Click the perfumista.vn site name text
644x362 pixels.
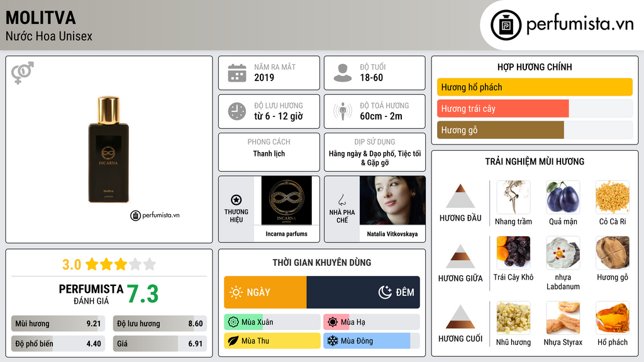[580, 25]
